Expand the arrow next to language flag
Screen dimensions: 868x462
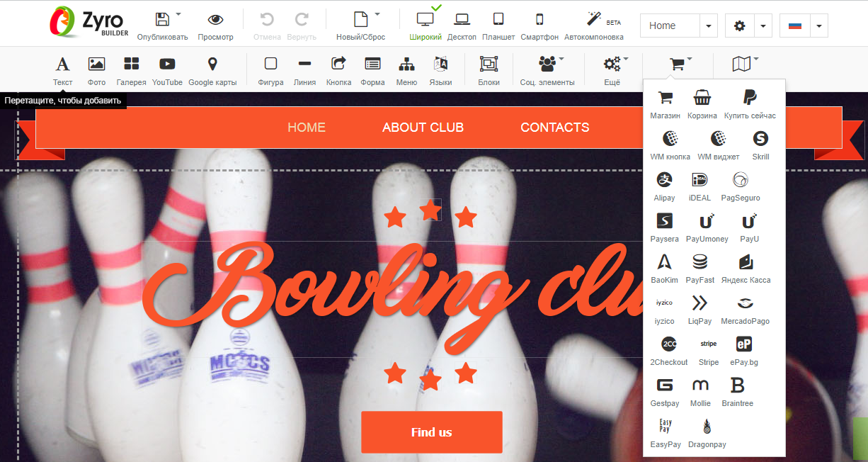point(818,26)
